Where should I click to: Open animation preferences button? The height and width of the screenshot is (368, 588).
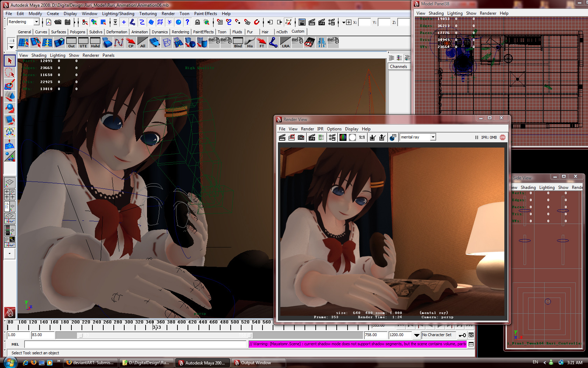click(471, 335)
